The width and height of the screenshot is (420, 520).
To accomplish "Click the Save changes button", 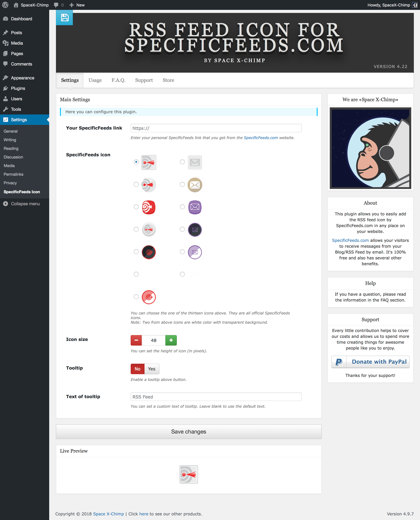I will (x=189, y=431).
